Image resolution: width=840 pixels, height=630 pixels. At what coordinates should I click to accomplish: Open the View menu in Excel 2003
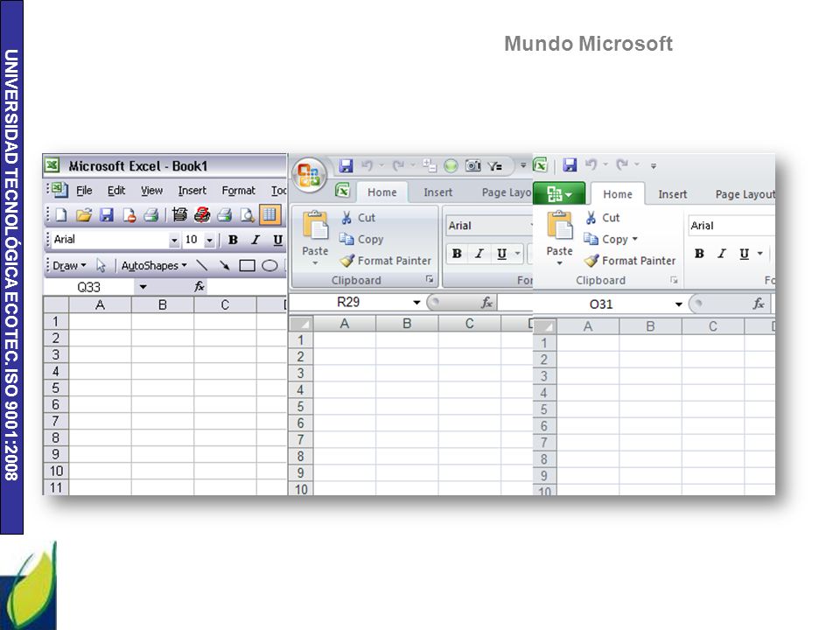151,190
